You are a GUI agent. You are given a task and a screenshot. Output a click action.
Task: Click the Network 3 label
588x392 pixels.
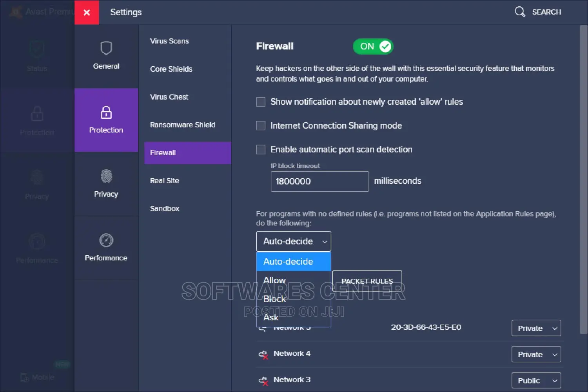coord(292,380)
